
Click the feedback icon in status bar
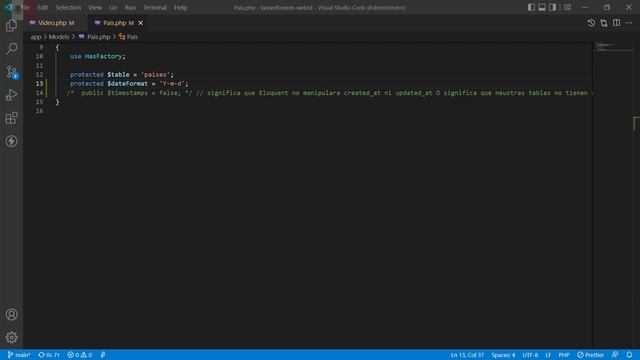(615, 355)
